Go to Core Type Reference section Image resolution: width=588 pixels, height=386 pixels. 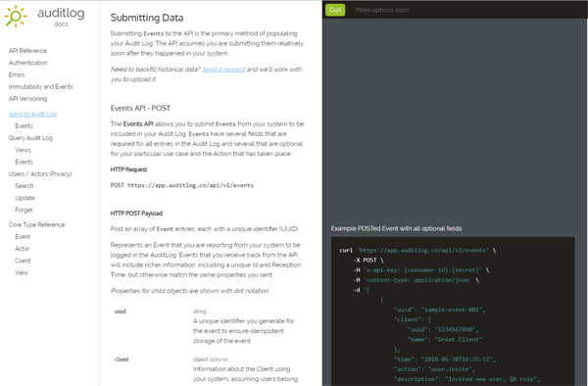[37, 225]
